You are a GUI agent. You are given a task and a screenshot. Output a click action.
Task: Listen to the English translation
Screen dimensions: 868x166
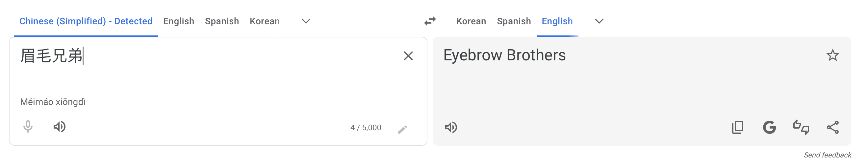tap(451, 127)
